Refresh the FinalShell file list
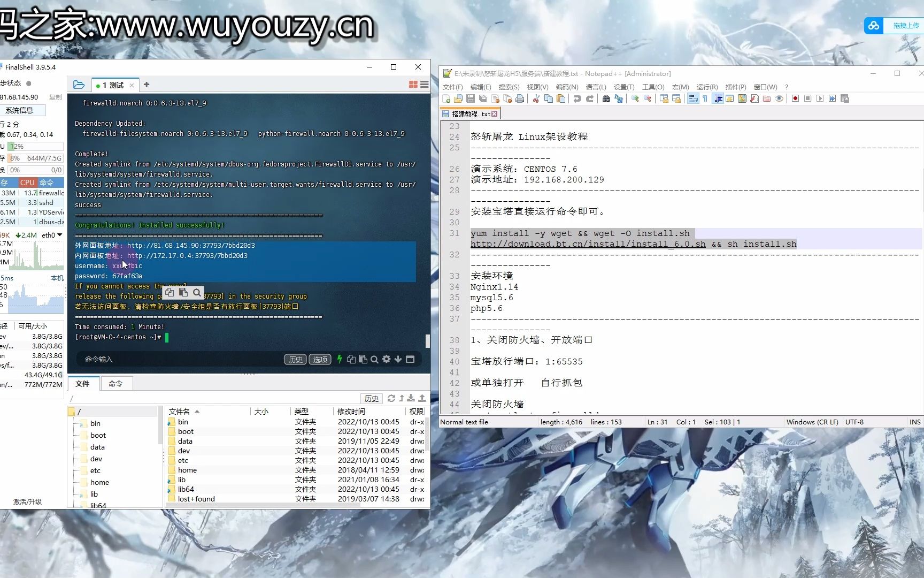 [x=391, y=398]
